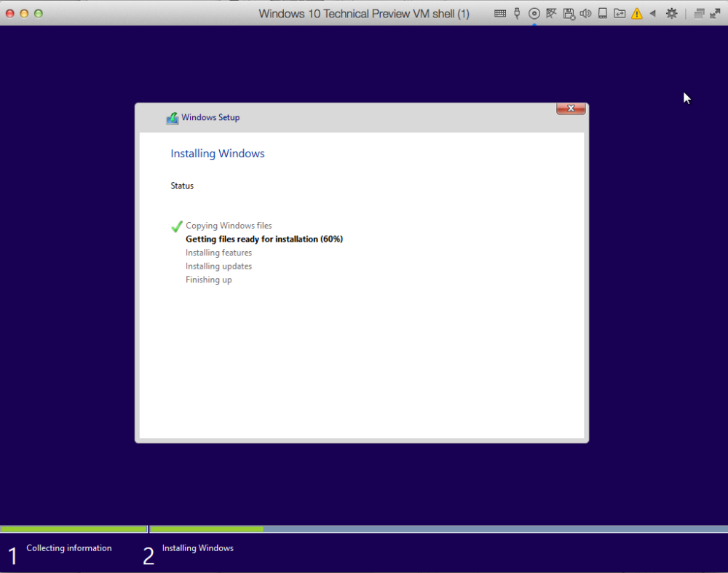Click the Windows Setup title bar icon

click(x=172, y=118)
